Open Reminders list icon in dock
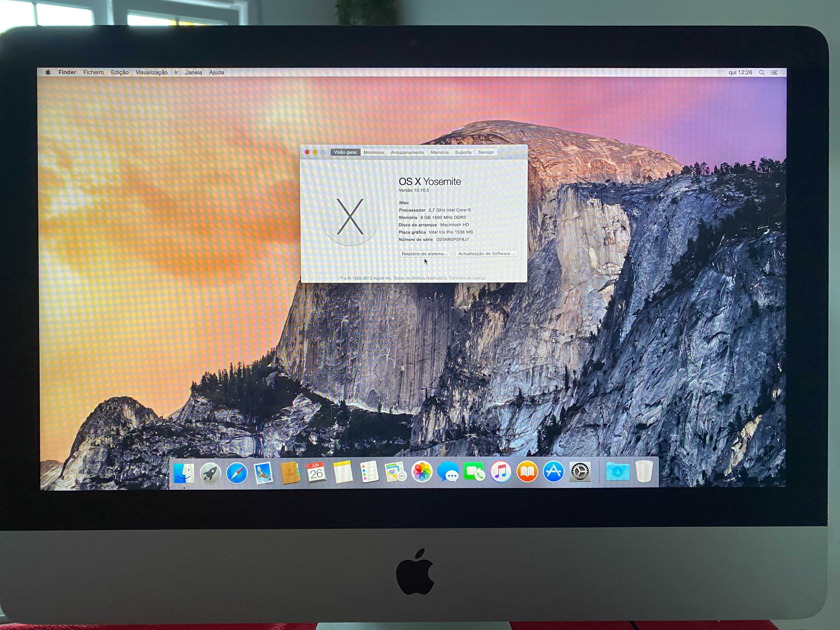840x630 pixels. tap(369, 472)
